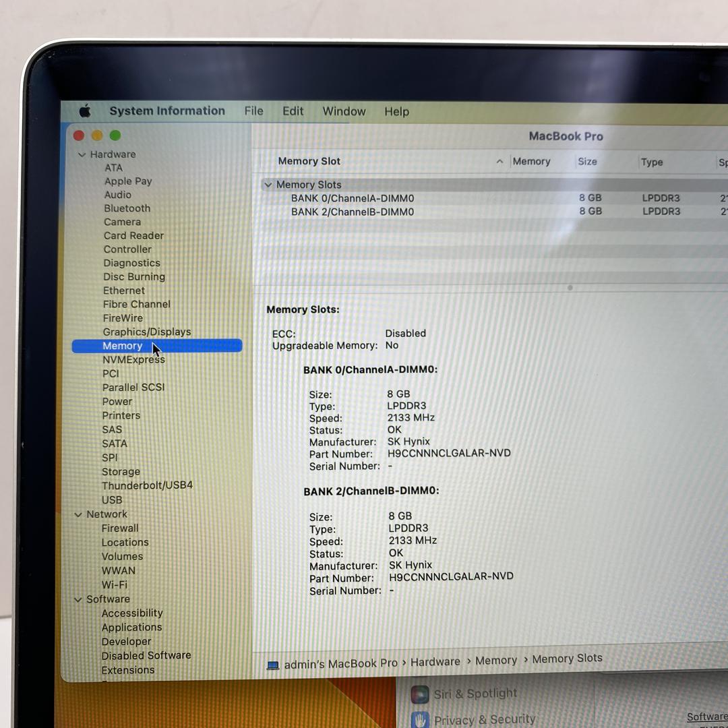Select Volumes under Network
The width and height of the screenshot is (728, 728).
(123, 556)
